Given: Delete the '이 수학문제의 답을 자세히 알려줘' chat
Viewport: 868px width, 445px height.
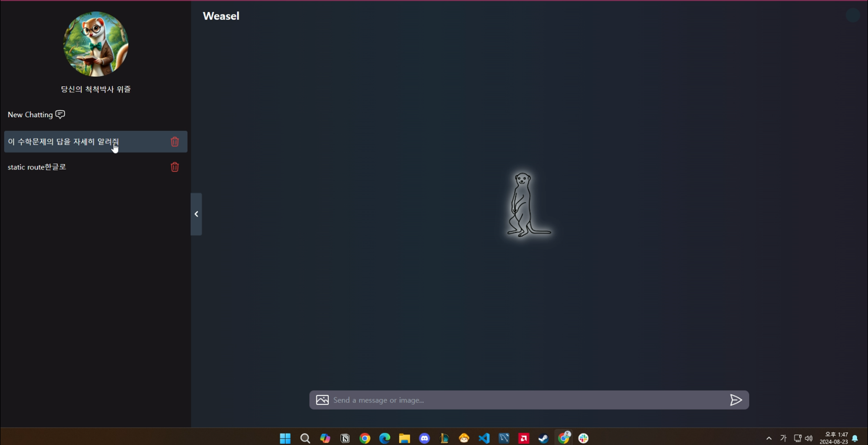Looking at the screenshot, I should [x=174, y=142].
